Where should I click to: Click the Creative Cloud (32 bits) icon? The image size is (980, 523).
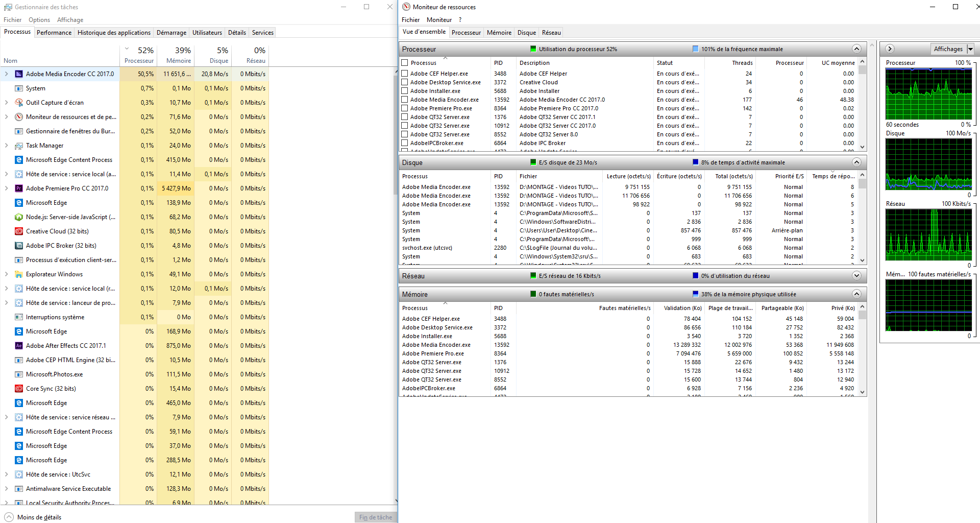19,231
